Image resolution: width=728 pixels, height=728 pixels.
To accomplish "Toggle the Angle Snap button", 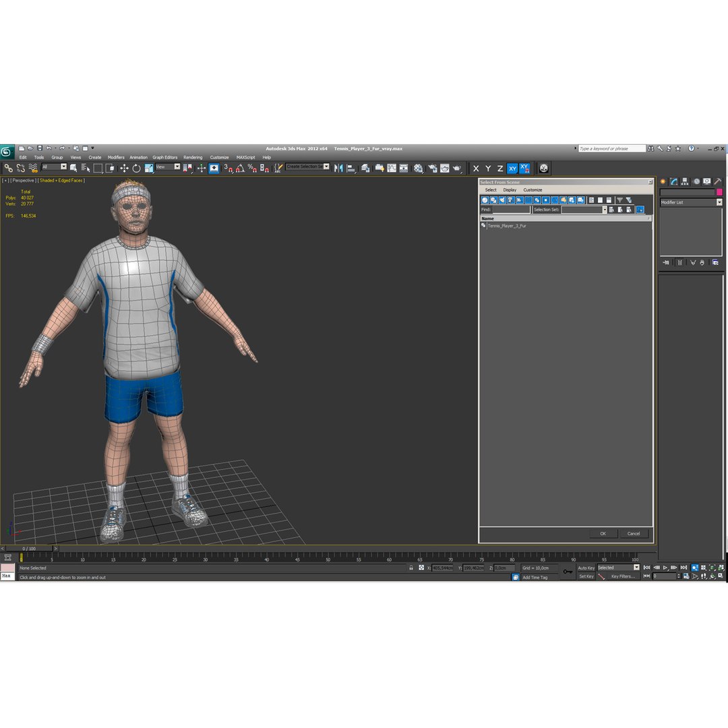I will 240,168.
